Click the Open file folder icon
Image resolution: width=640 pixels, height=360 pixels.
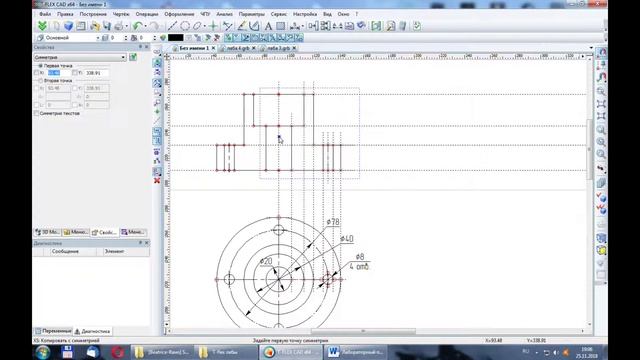tap(95, 26)
